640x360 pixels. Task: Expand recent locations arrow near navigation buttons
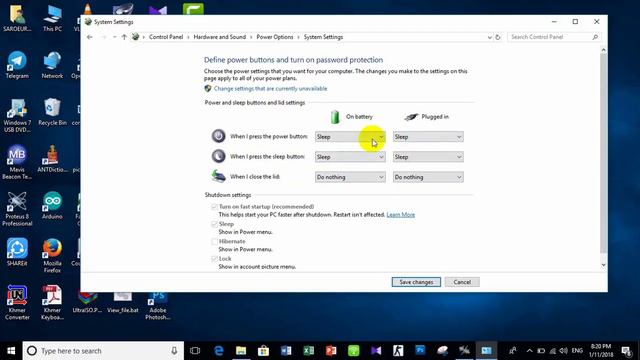(x=114, y=37)
